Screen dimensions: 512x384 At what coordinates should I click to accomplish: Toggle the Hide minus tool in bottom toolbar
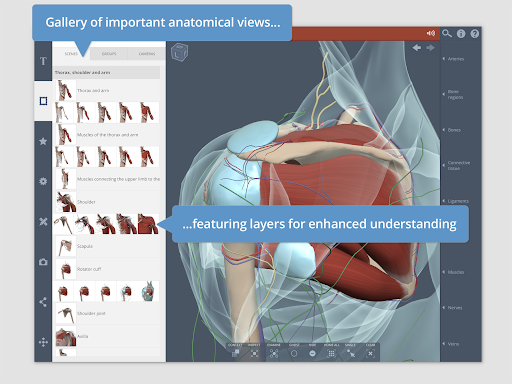click(x=312, y=354)
